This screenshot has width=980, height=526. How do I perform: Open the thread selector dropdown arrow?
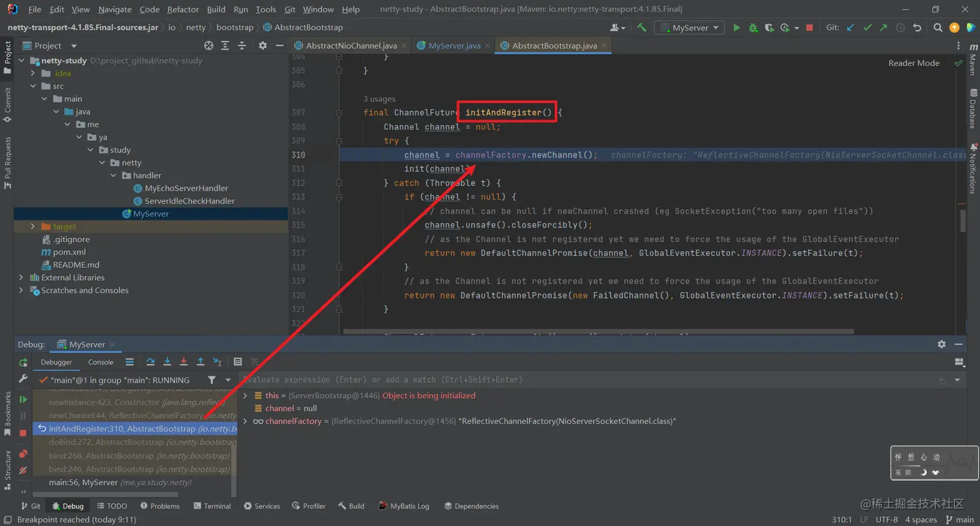[228, 380]
